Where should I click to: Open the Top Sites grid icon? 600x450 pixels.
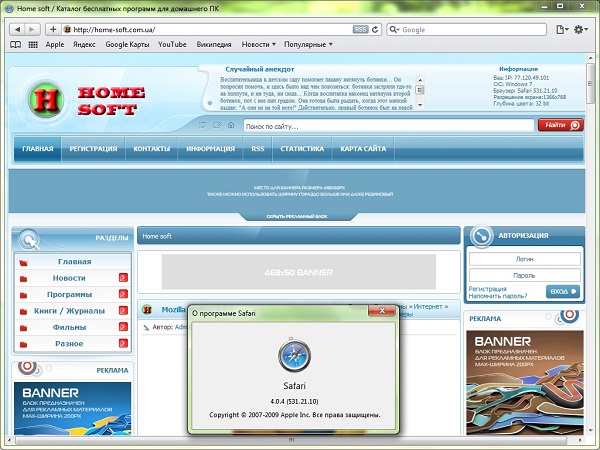tap(32, 44)
